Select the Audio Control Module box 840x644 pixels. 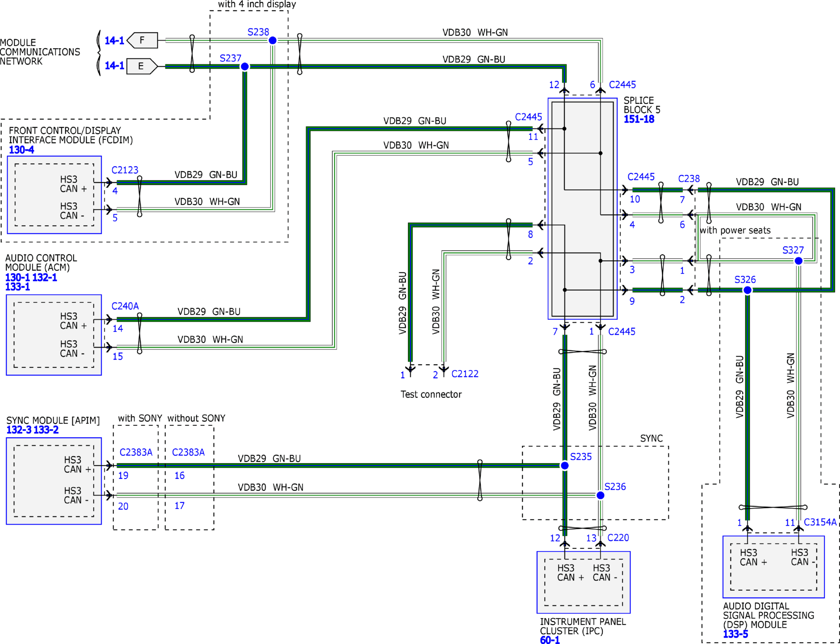click(x=54, y=335)
